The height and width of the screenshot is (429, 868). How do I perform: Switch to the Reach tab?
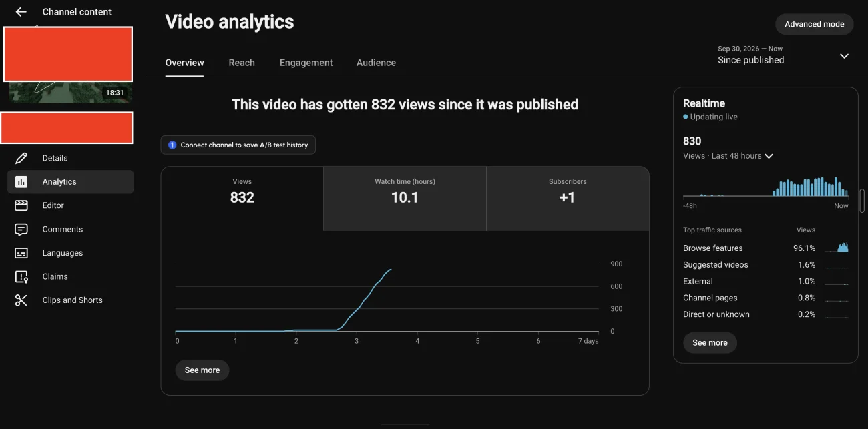pos(242,63)
